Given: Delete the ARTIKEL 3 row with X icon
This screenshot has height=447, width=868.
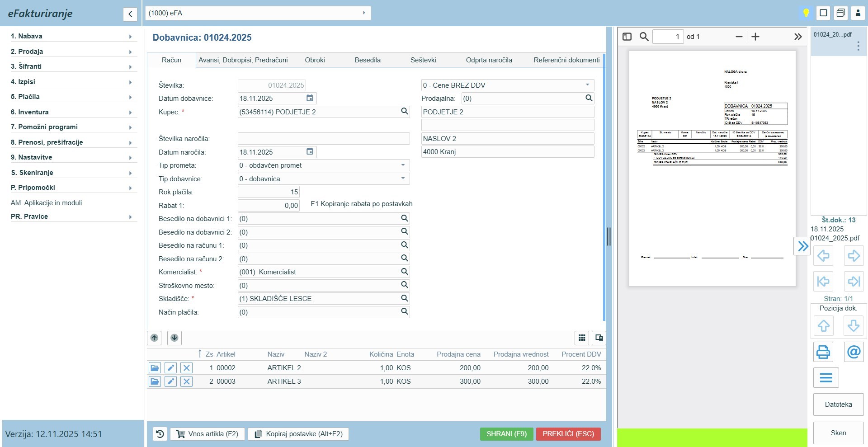Looking at the screenshot, I should click(186, 381).
